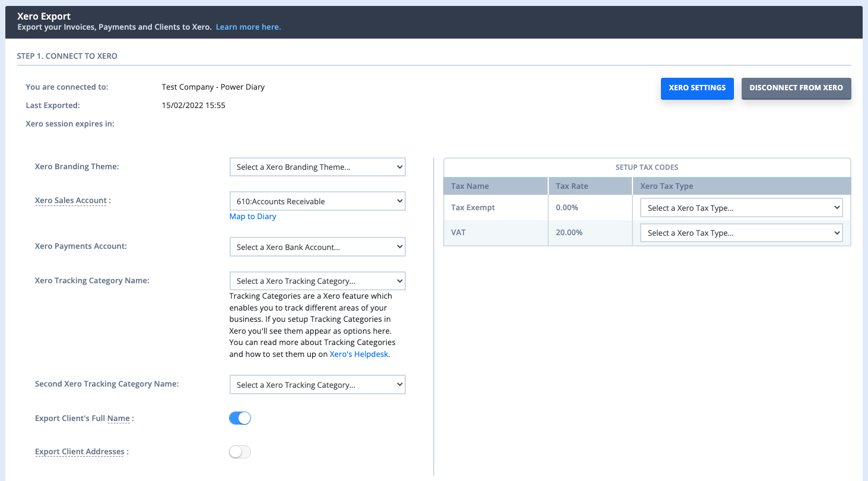This screenshot has height=481, width=868.
Task: Open the Xero Sales Account dropdown
Action: pos(317,201)
